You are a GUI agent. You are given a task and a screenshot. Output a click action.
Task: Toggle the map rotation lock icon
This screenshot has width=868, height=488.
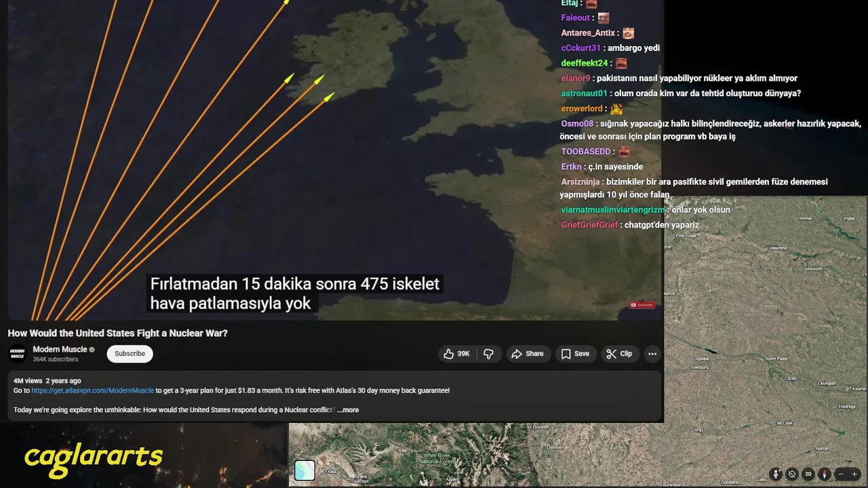coord(792,474)
